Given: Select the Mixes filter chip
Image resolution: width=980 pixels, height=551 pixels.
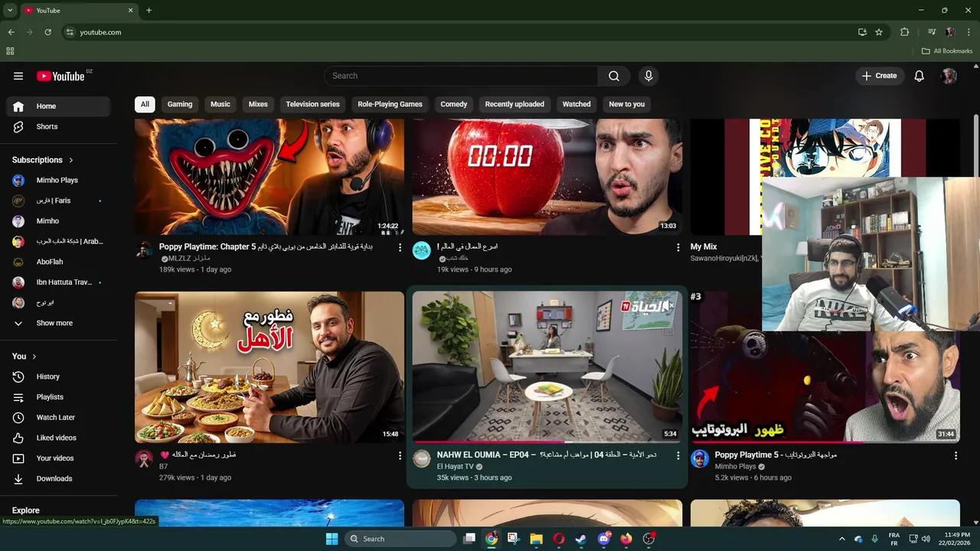Looking at the screenshot, I should pos(258,104).
